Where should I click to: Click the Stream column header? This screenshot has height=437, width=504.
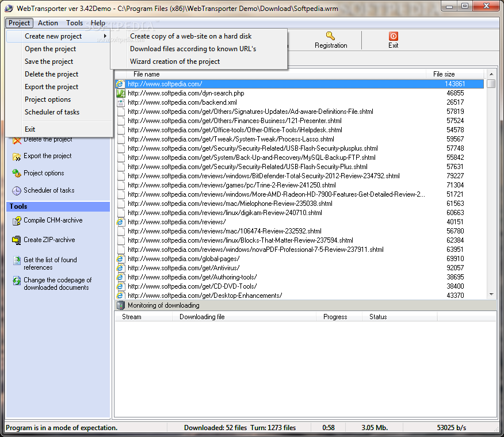(143, 317)
